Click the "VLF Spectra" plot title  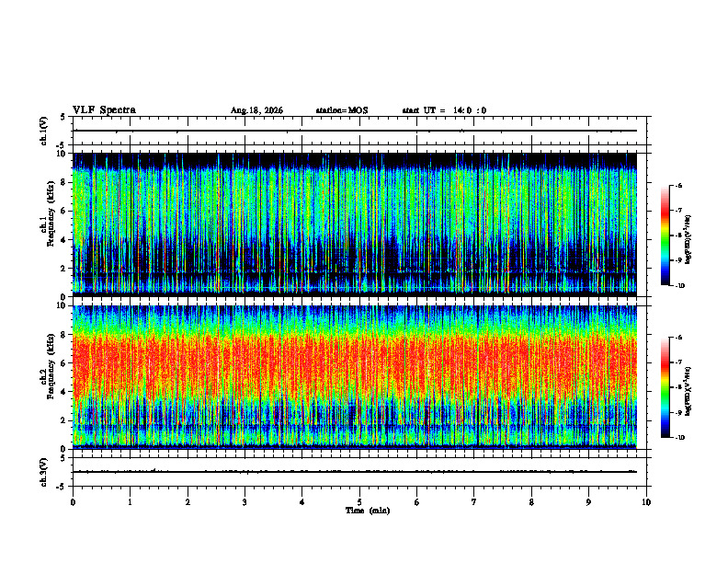104,110
